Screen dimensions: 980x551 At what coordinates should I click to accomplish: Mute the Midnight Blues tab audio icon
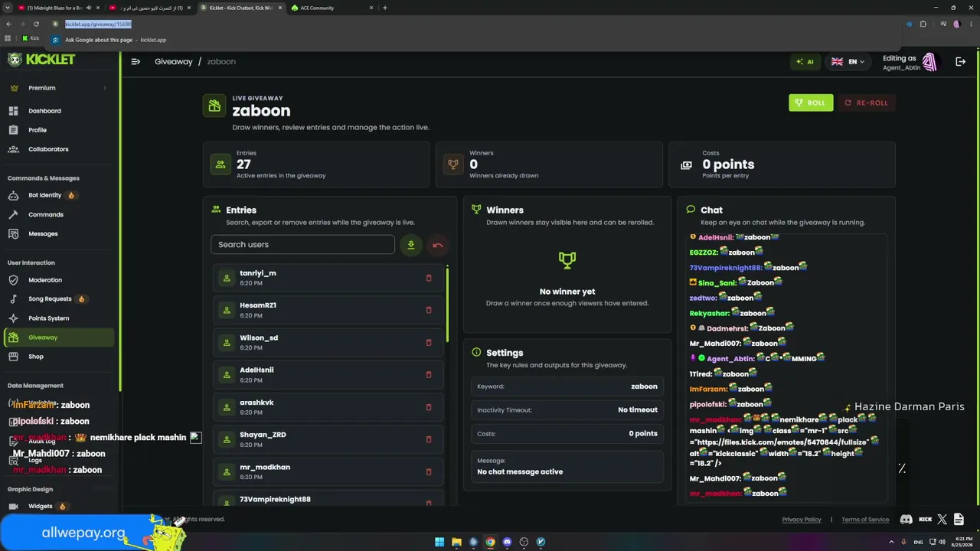[87, 8]
